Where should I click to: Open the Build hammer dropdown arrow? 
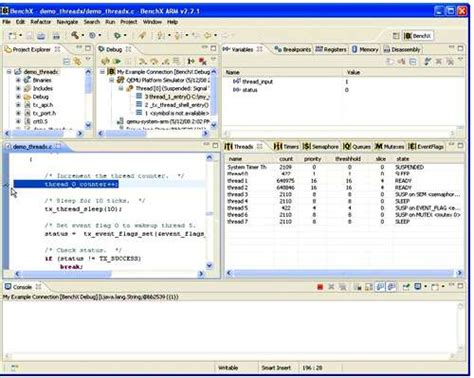point(83,35)
